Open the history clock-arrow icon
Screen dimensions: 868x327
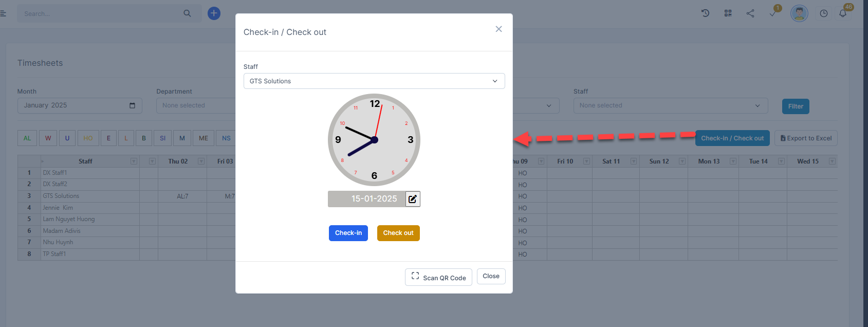pos(705,13)
